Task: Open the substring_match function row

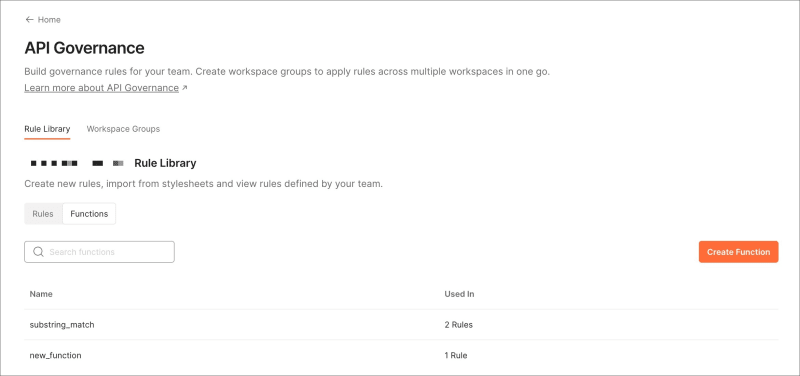Action: click(401, 324)
